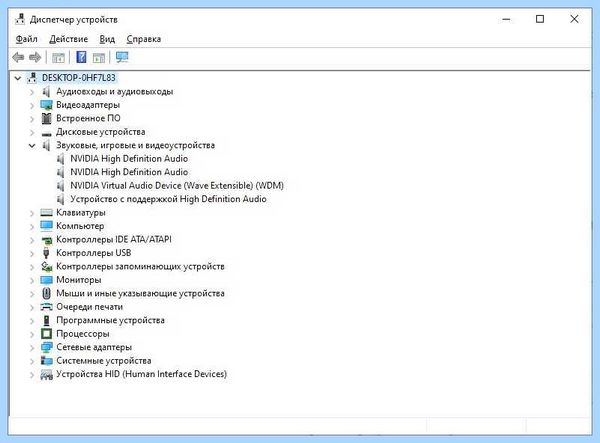Select NVIDIA Virtual Audio Device (Wave Extensible) (WDM)
Image resolution: width=600 pixels, height=443 pixels.
pyautogui.click(x=177, y=186)
